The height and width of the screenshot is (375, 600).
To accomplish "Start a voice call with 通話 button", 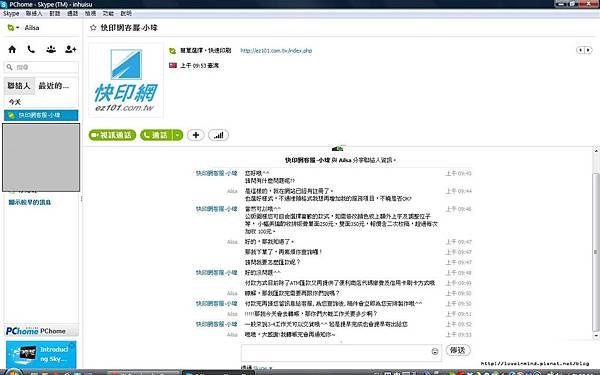I will (x=157, y=135).
